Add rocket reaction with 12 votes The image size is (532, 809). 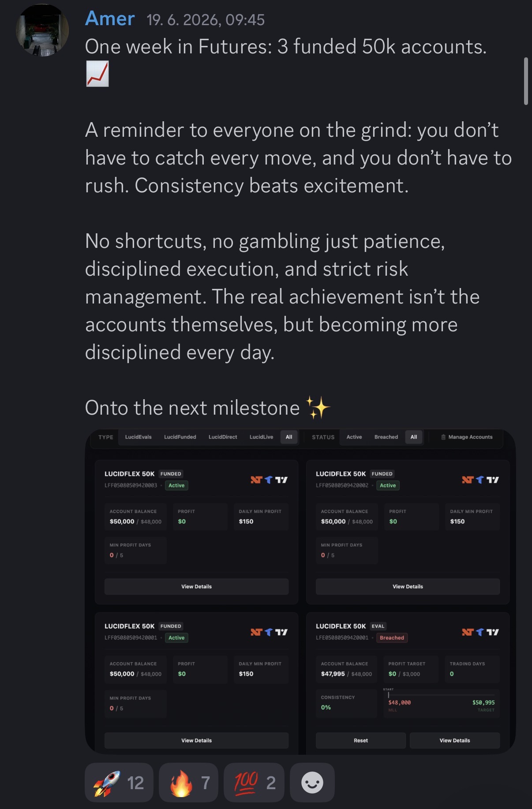(x=119, y=783)
